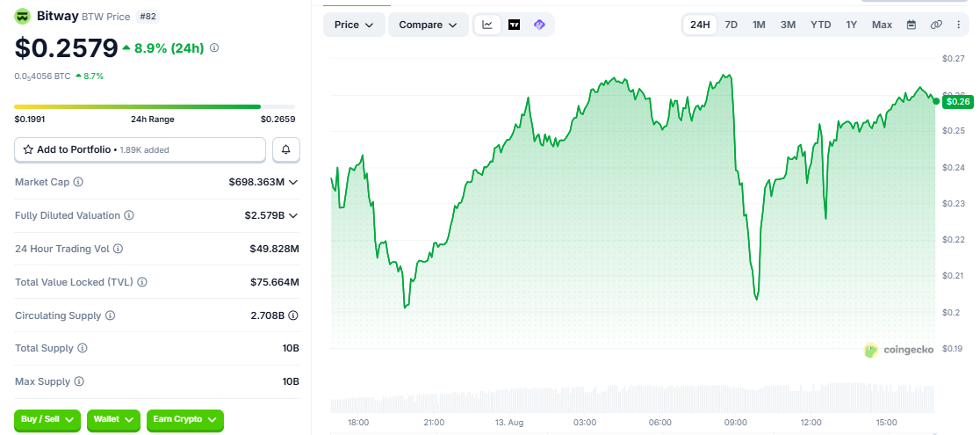Click the $0.26 current price marker
This screenshot has height=435, width=980.
(x=957, y=101)
